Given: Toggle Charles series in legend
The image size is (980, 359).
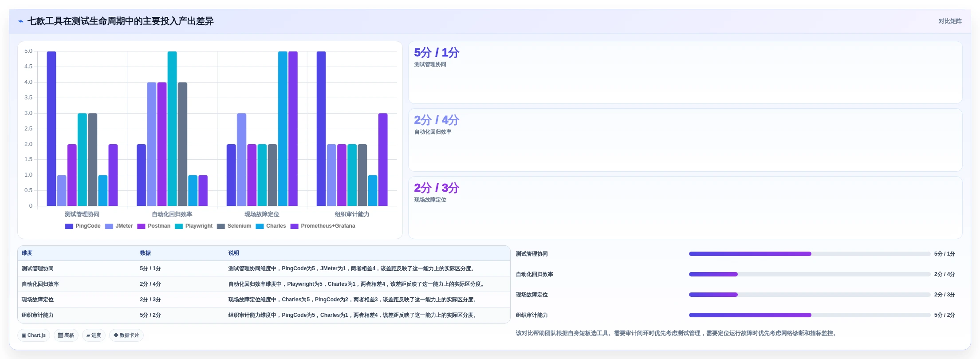Looking at the screenshot, I should point(271,226).
